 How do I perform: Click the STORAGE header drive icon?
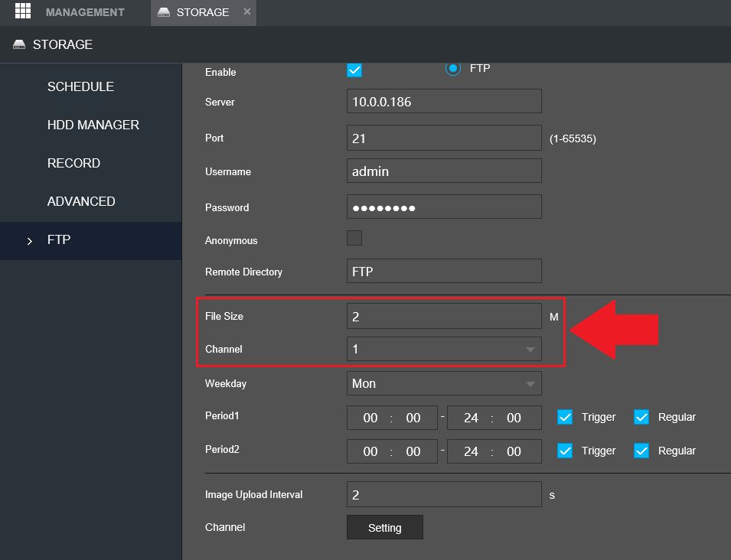coord(19,44)
